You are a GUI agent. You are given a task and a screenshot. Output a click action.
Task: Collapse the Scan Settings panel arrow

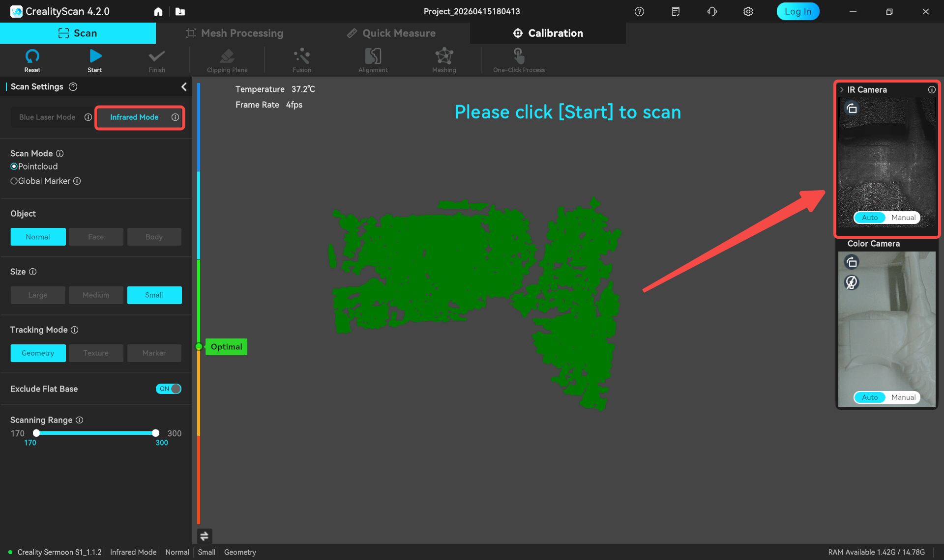[x=183, y=87]
